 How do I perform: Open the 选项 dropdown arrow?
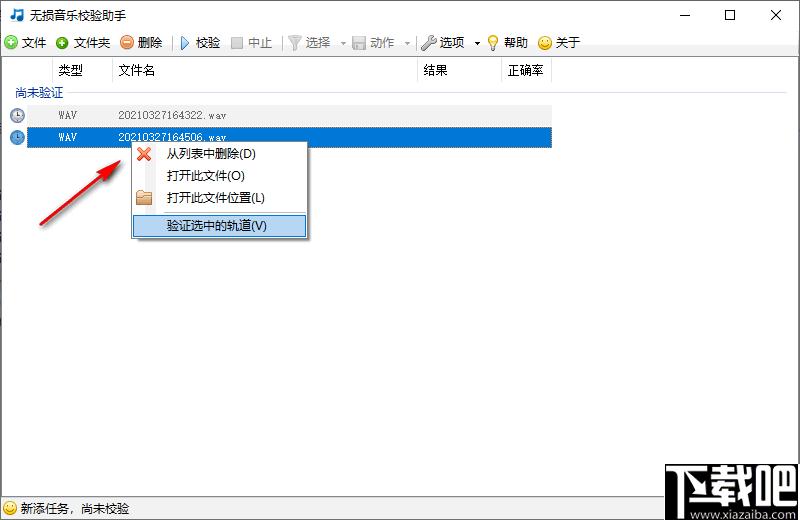tap(477, 43)
